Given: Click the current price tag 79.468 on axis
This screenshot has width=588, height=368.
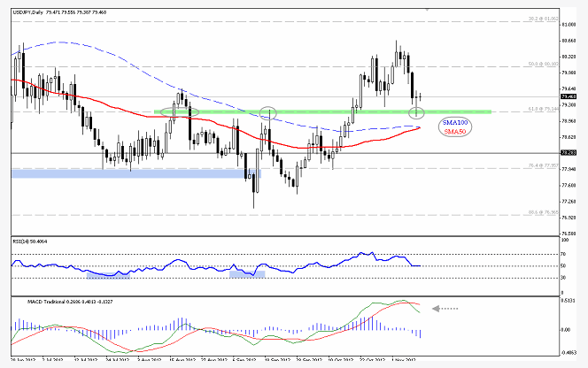Looking at the screenshot, I should [568, 96].
